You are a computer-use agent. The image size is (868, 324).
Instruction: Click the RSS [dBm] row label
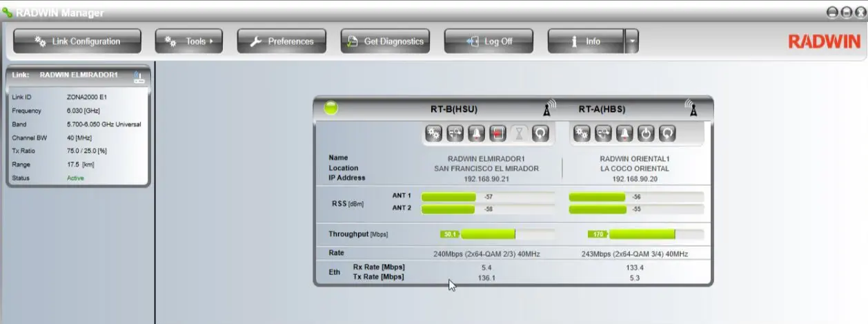[x=348, y=204]
